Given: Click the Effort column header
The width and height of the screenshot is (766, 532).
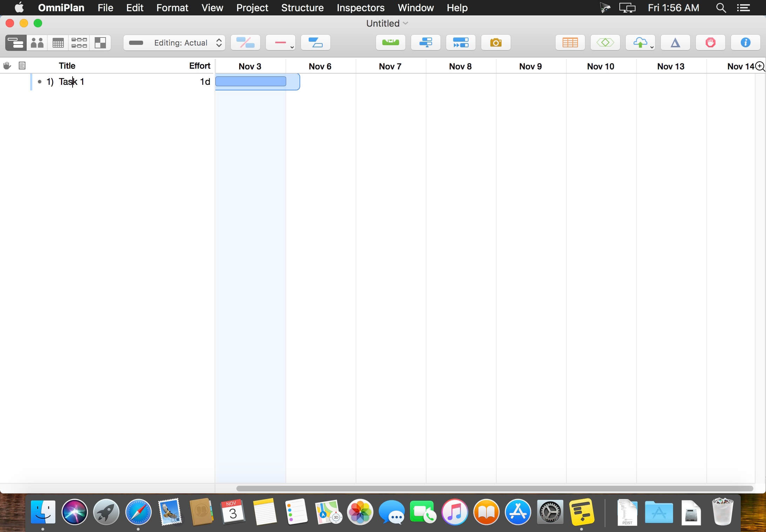Looking at the screenshot, I should point(199,66).
